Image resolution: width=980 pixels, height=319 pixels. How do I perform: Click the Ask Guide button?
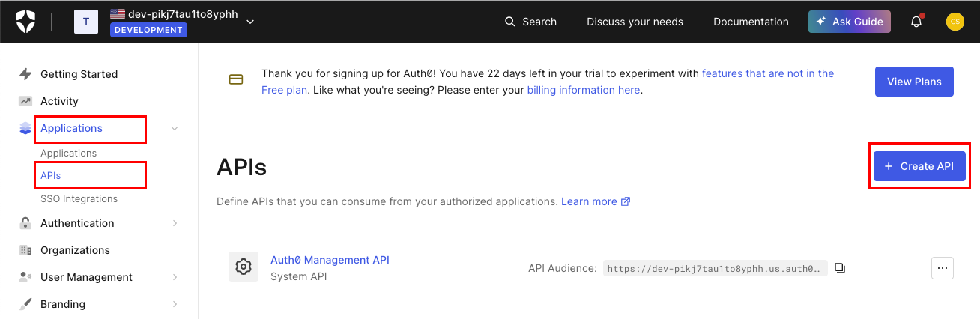(x=849, y=22)
